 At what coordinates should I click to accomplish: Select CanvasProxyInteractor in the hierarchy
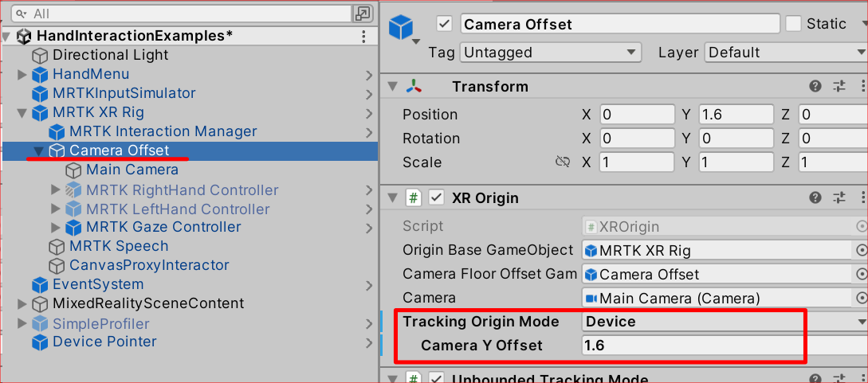click(150, 265)
